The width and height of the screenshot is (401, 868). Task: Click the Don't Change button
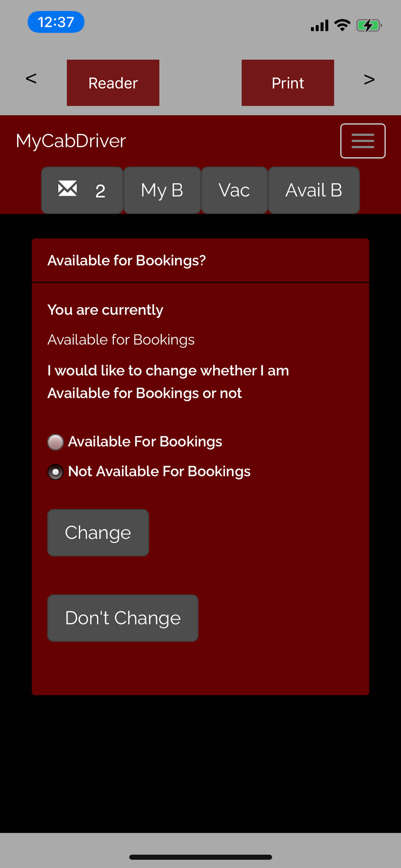coord(123,618)
